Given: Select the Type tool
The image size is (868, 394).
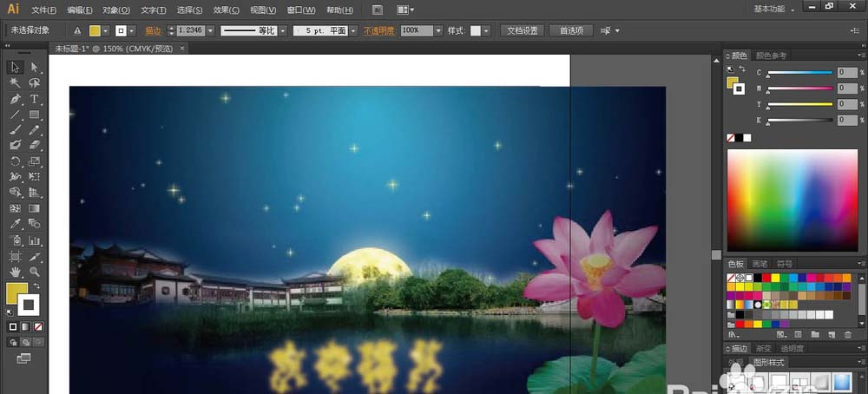Looking at the screenshot, I should 35,99.
